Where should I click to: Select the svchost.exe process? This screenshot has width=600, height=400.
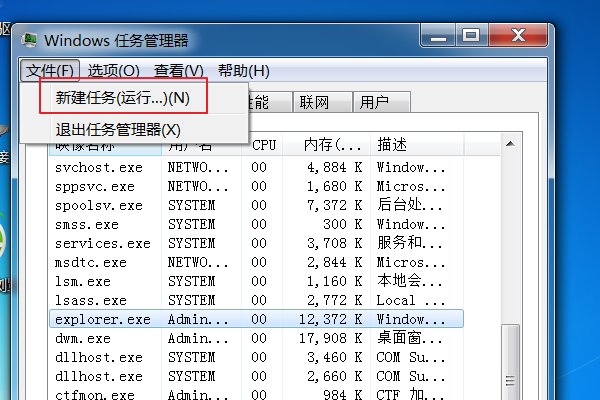[x=256, y=167]
